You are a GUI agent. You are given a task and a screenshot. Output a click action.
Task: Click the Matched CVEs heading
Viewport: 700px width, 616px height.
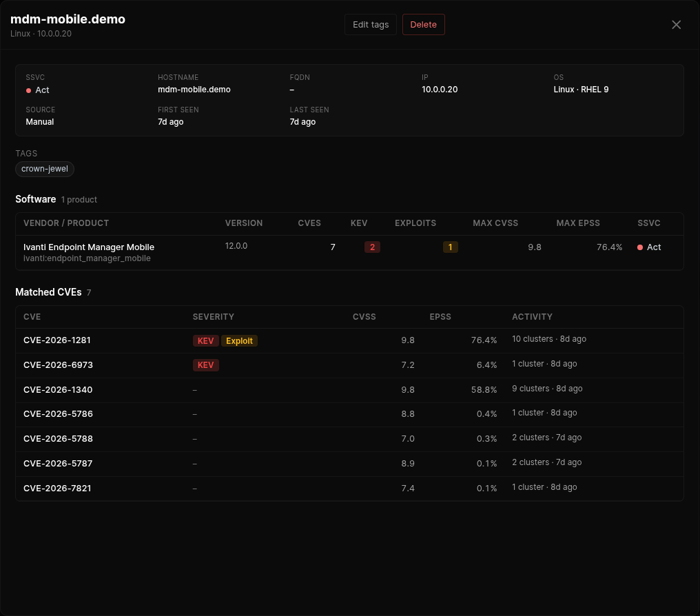pos(49,292)
